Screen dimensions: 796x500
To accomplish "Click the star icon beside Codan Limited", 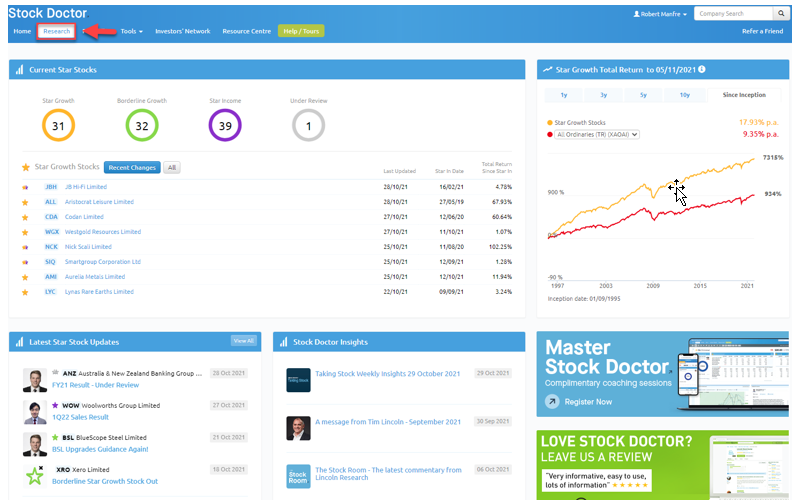I will tap(25, 217).
